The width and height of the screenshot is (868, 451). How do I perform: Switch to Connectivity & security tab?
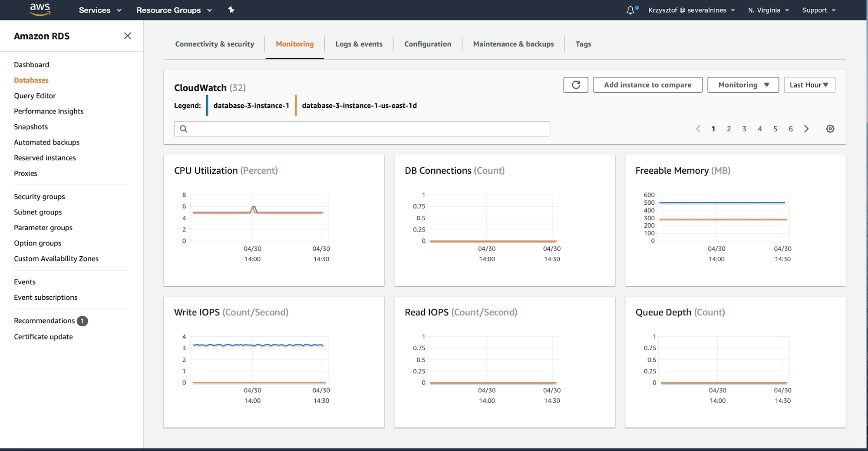[x=215, y=44]
